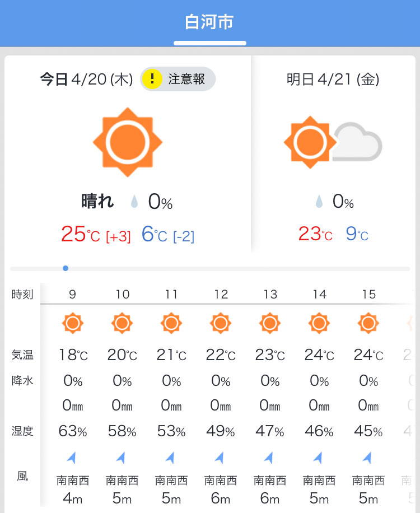Click today's large sunny weather icon

[128, 142]
